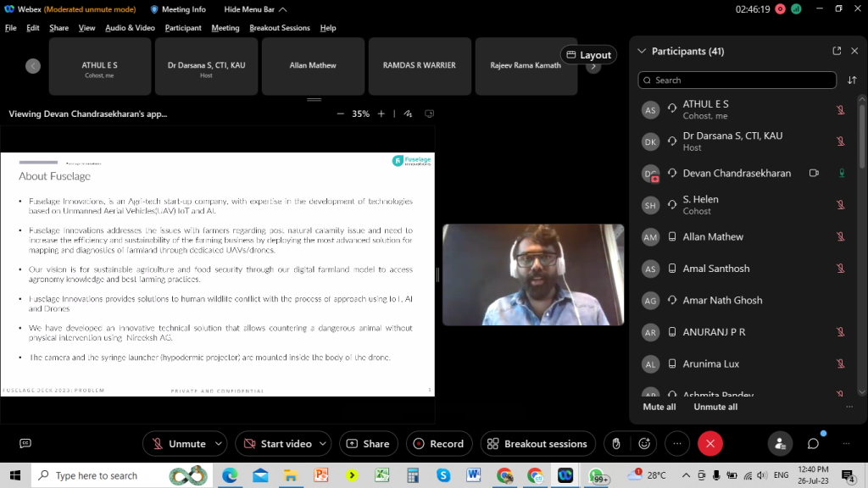
Task: Click the sort participants icon
Action: point(852,80)
